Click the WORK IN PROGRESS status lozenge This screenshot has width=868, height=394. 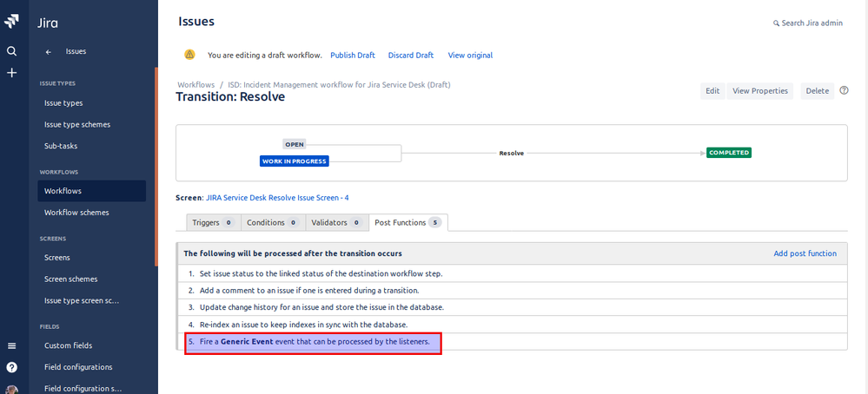[x=295, y=161]
